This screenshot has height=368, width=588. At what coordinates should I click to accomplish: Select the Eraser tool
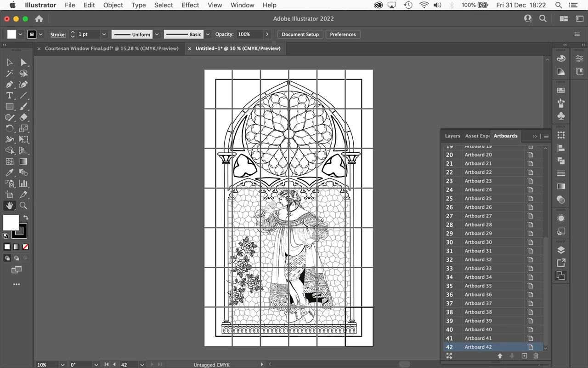coord(23,118)
